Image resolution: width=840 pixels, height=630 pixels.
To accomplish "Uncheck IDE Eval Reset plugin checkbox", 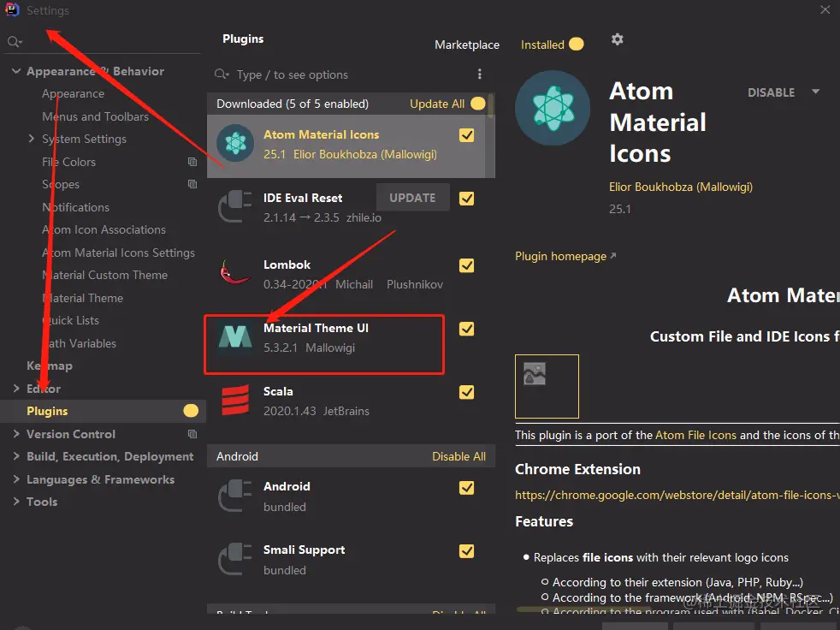I will tap(466, 199).
